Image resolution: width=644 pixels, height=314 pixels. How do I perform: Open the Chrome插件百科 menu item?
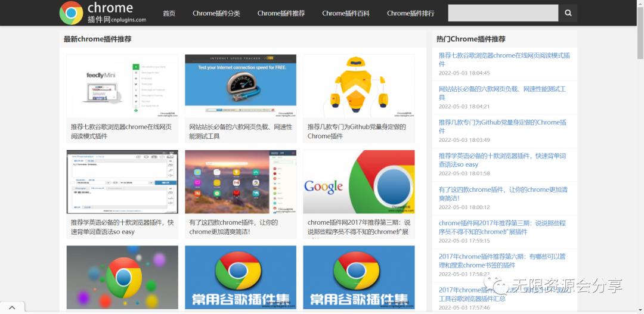(x=346, y=13)
